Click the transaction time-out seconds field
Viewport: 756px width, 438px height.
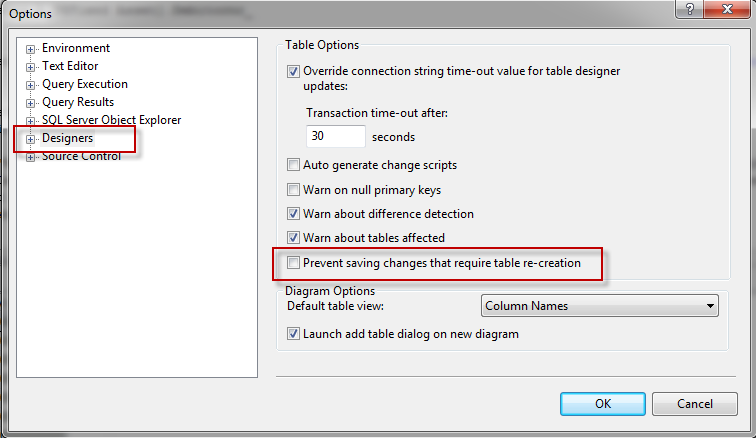tap(336, 137)
